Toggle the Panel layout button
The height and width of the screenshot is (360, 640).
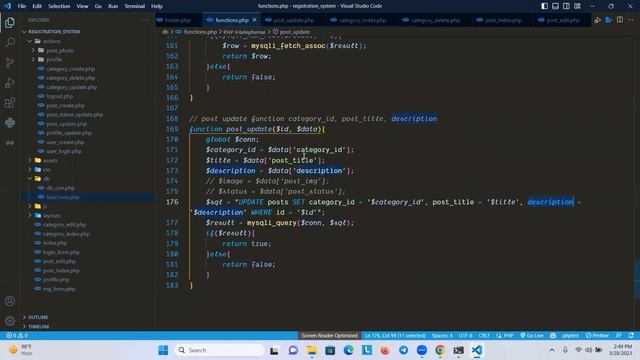tap(556, 6)
